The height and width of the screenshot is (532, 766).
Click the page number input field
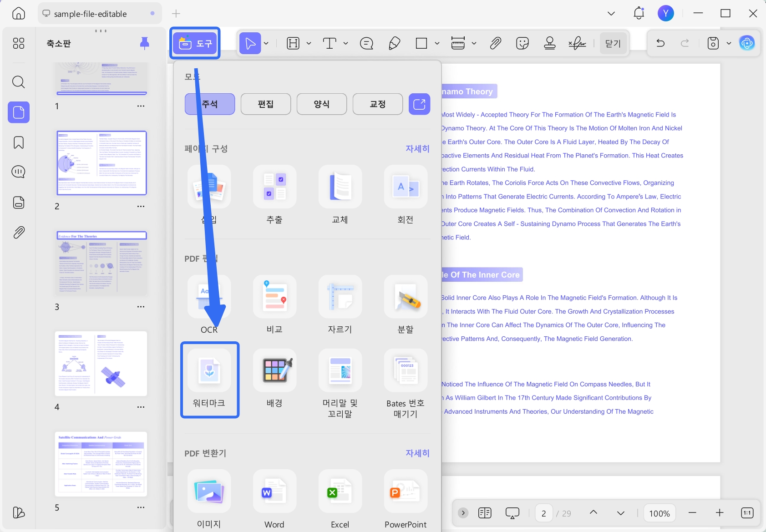pos(543,513)
